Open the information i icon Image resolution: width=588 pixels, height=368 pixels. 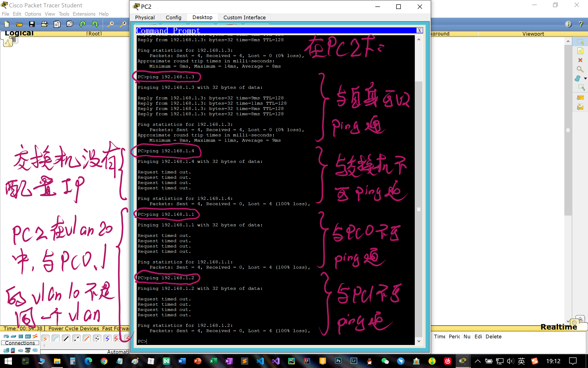tap(568, 24)
